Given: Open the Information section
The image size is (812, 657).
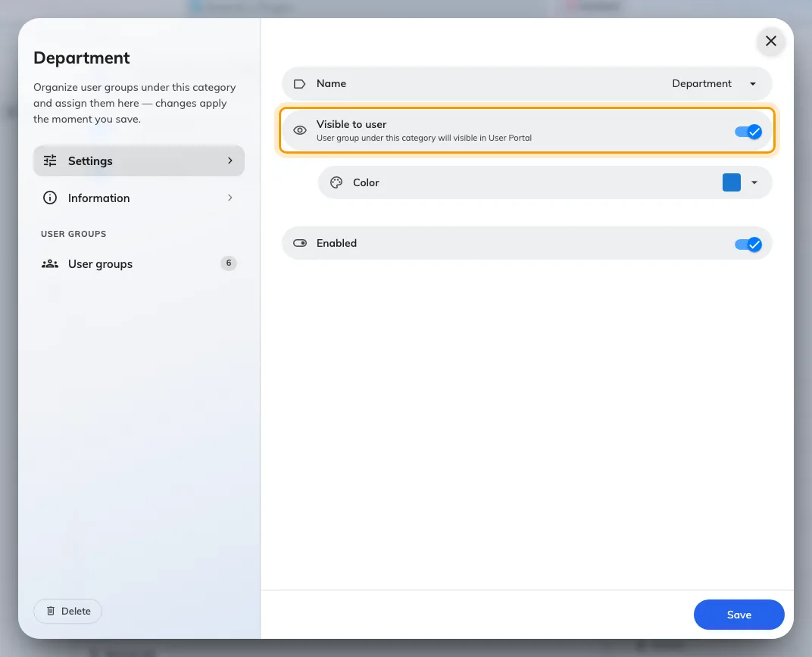Looking at the screenshot, I should [x=139, y=198].
